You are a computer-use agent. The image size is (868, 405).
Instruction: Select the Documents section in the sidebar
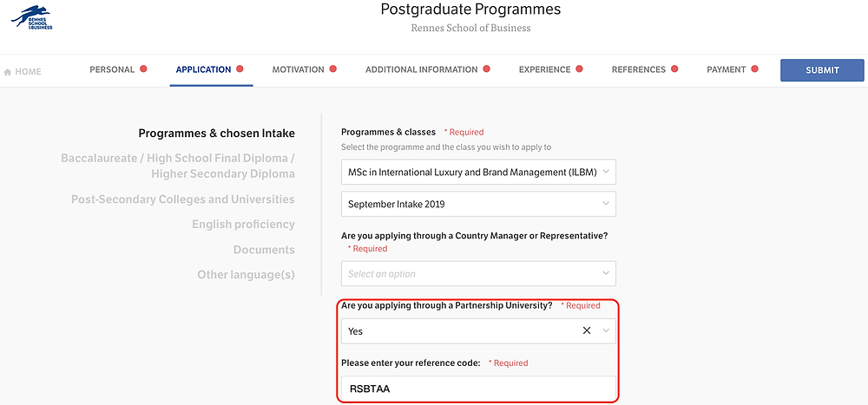click(264, 250)
